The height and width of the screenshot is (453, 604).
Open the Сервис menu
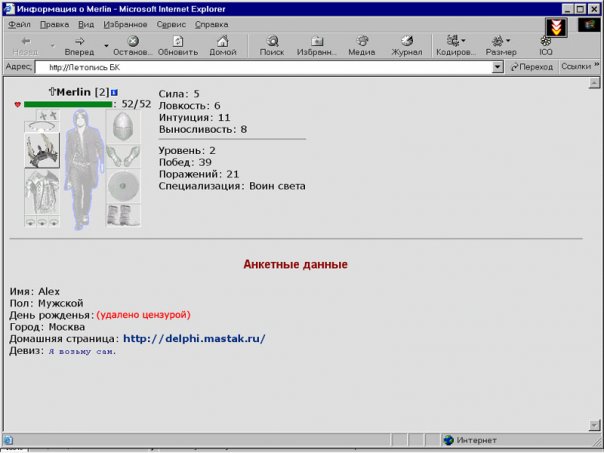click(171, 24)
